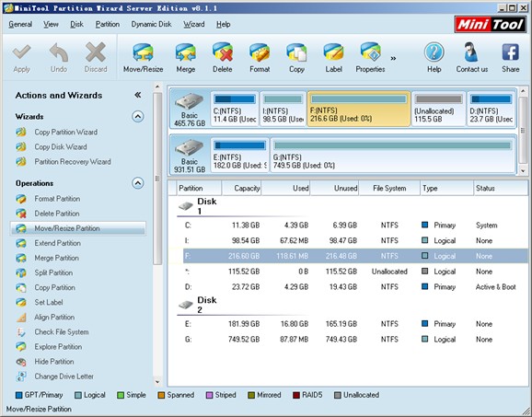532x417 pixels.
Task: Click the Label toolbar icon
Action: click(333, 52)
